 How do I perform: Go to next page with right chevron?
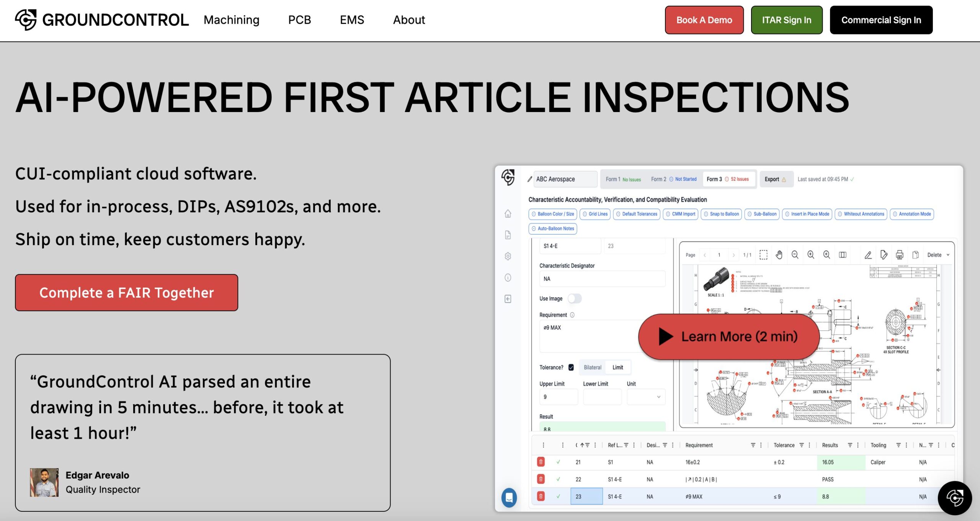[733, 255]
